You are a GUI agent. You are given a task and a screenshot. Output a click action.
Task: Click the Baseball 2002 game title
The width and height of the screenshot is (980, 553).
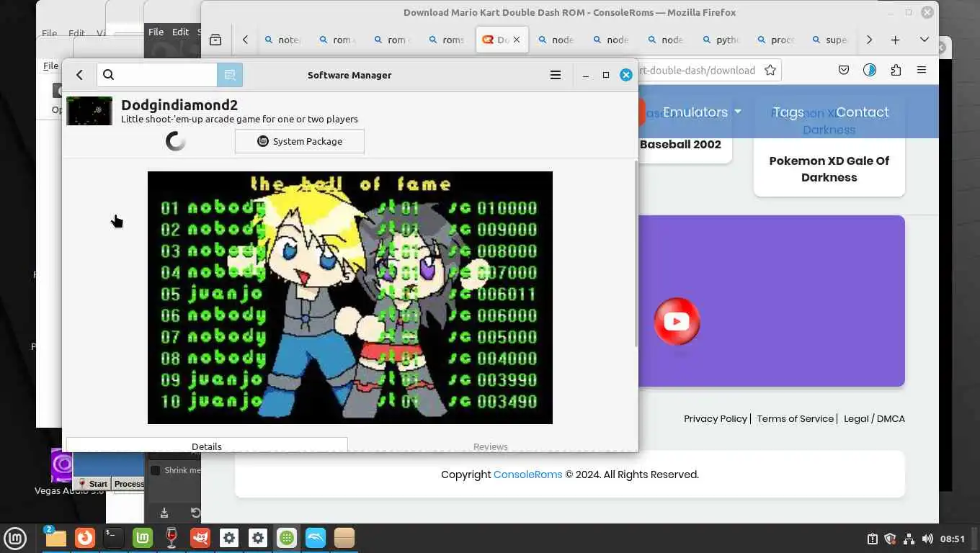(x=680, y=144)
